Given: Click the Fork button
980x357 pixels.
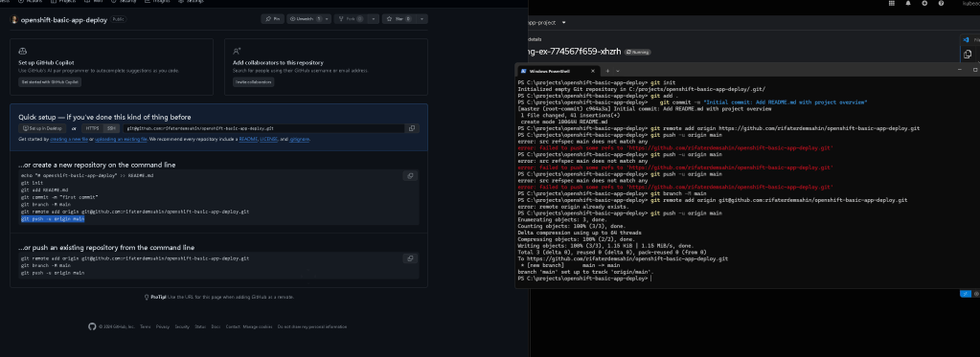Looking at the screenshot, I should pyautogui.click(x=351, y=19).
